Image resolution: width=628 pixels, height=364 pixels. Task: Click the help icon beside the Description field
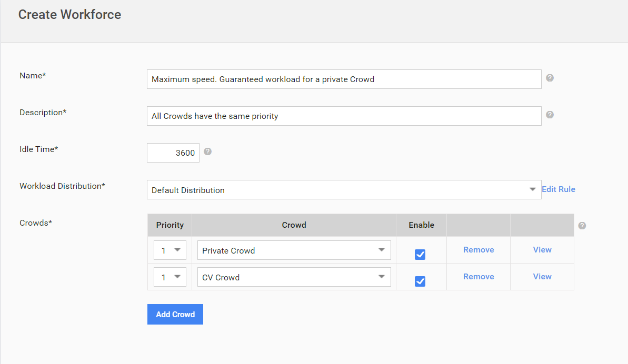pos(550,115)
